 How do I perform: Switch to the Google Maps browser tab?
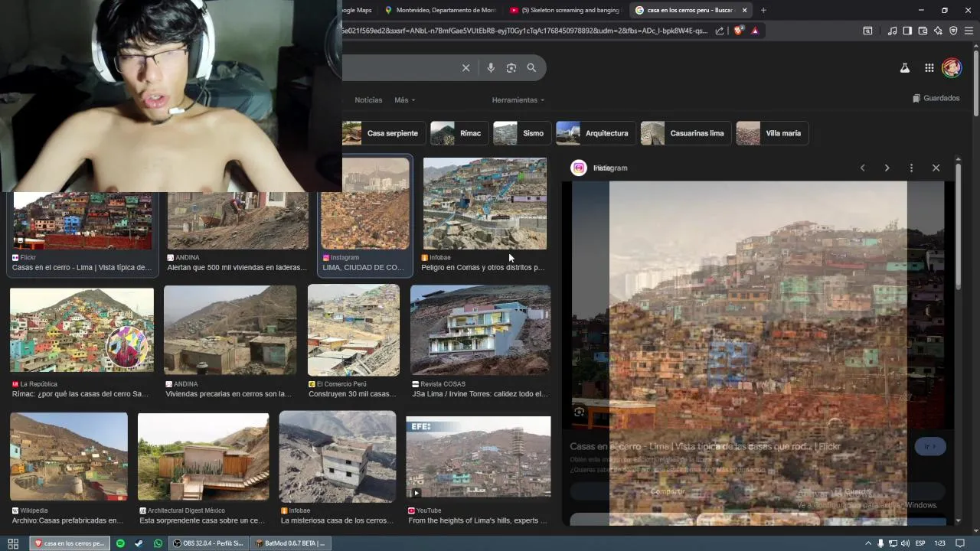(357, 10)
